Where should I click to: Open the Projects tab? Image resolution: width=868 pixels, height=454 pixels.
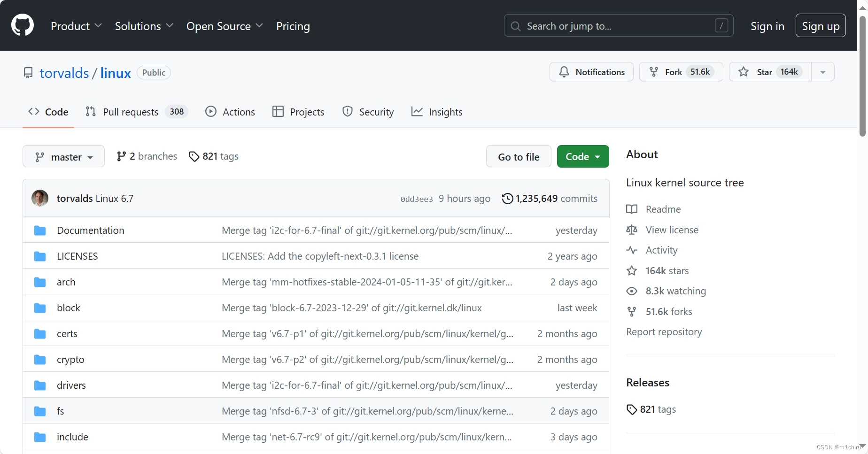pos(298,112)
